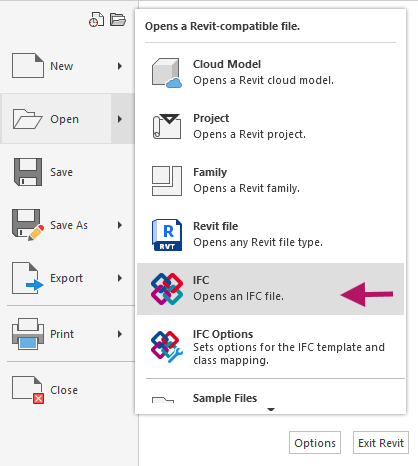
Task: Click the Close document icon
Action: click(x=28, y=390)
